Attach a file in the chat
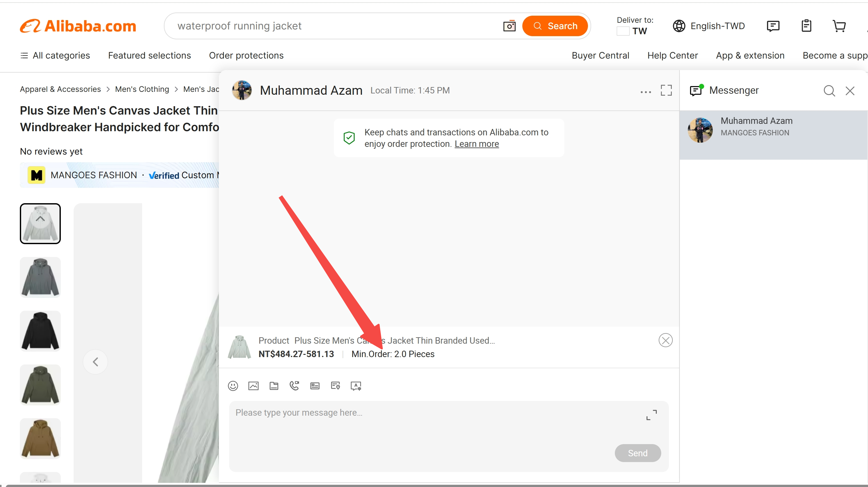The height and width of the screenshot is (487, 868). [274, 386]
